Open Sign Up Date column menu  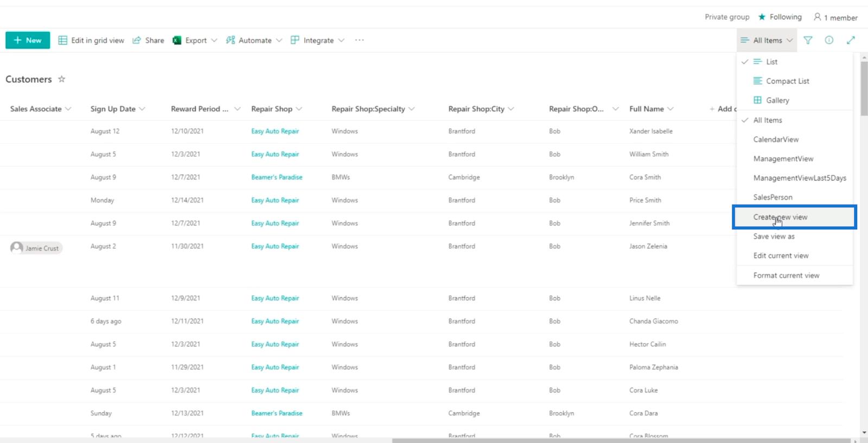(x=118, y=109)
